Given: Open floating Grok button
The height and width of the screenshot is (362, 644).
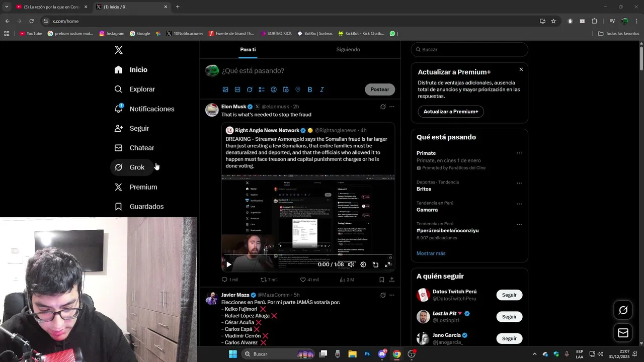Looking at the screenshot, I should (x=623, y=310).
